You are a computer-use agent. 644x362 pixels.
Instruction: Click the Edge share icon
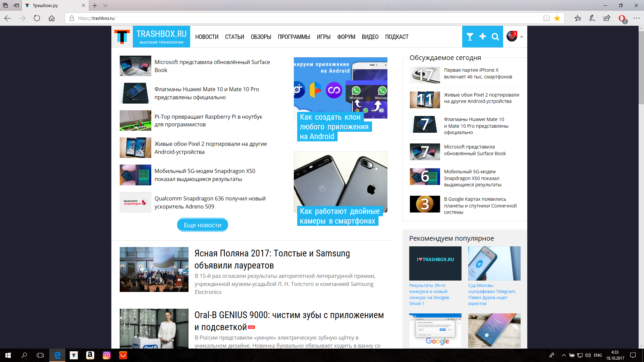pyautogui.click(x=607, y=18)
